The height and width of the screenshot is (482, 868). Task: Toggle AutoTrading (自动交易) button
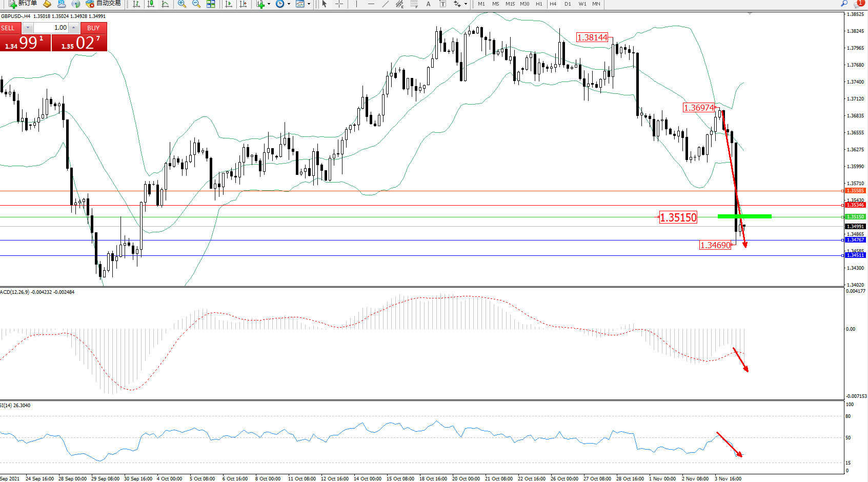point(104,4)
